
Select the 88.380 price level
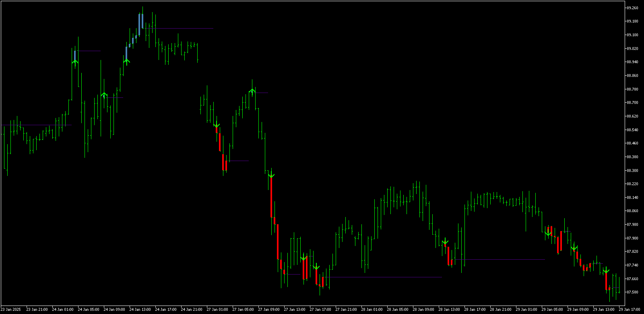point(632,157)
